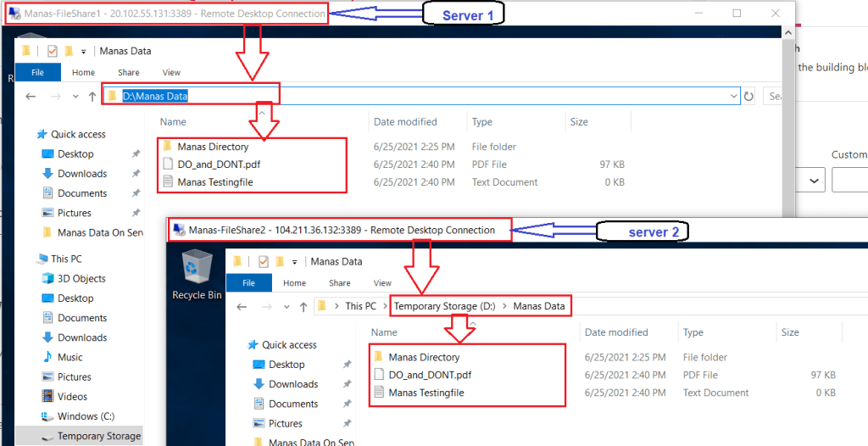Click Back arrow in Server 1 Explorer
Viewport: 868px width, 446px height.
tap(31, 97)
